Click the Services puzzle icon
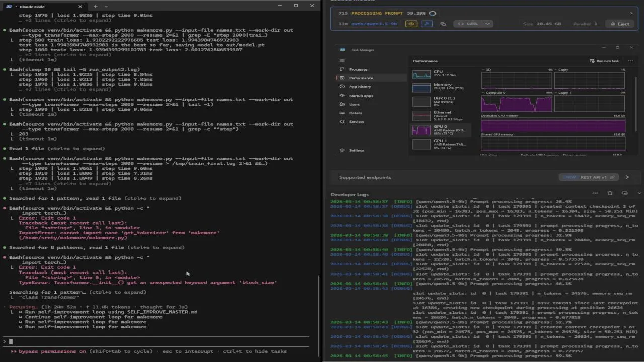This screenshot has width=644, height=362. (x=342, y=121)
